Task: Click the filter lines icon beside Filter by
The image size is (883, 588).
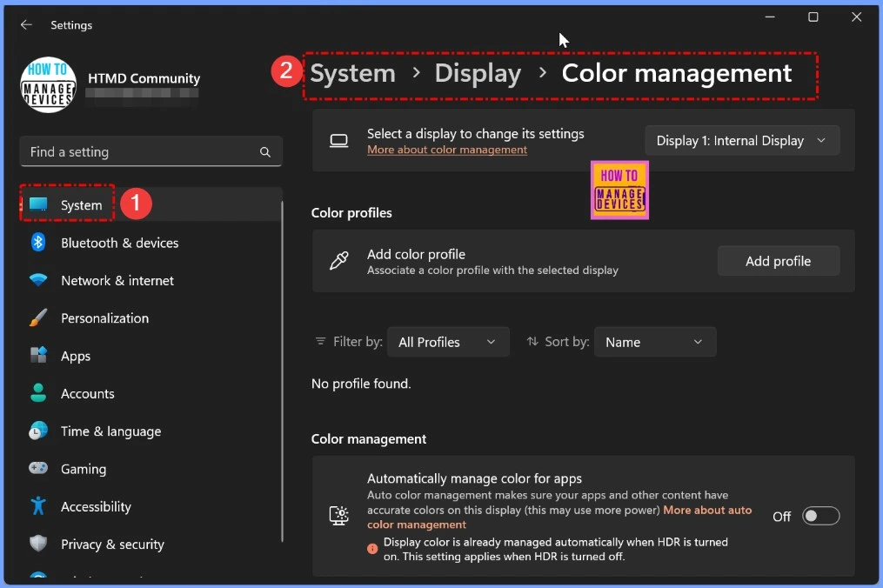Action: (320, 341)
